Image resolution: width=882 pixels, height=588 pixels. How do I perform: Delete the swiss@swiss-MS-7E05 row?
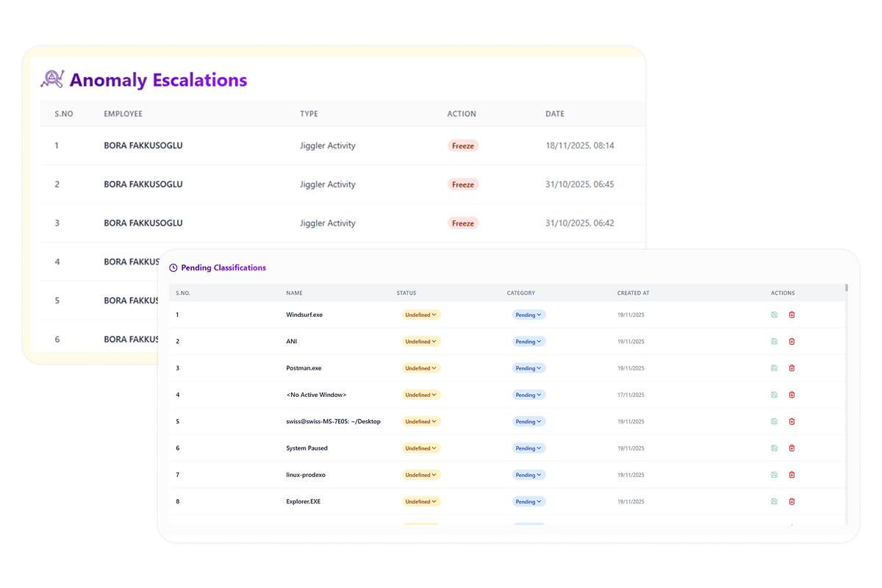792,422
